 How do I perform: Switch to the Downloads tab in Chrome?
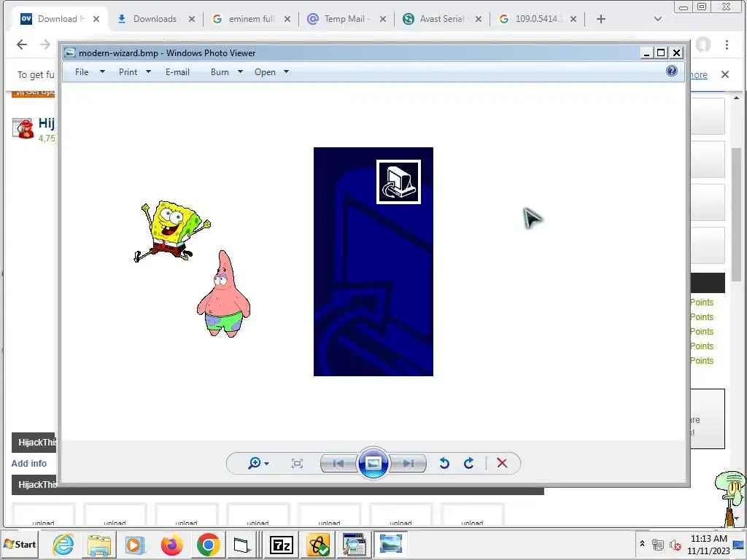point(155,19)
